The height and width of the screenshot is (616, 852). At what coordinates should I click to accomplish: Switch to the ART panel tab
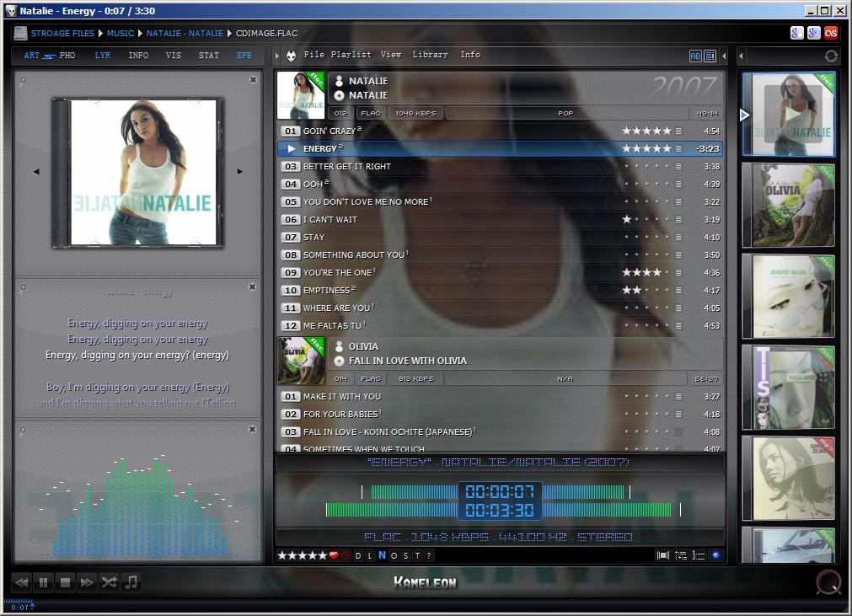click(x=31, y=56)
